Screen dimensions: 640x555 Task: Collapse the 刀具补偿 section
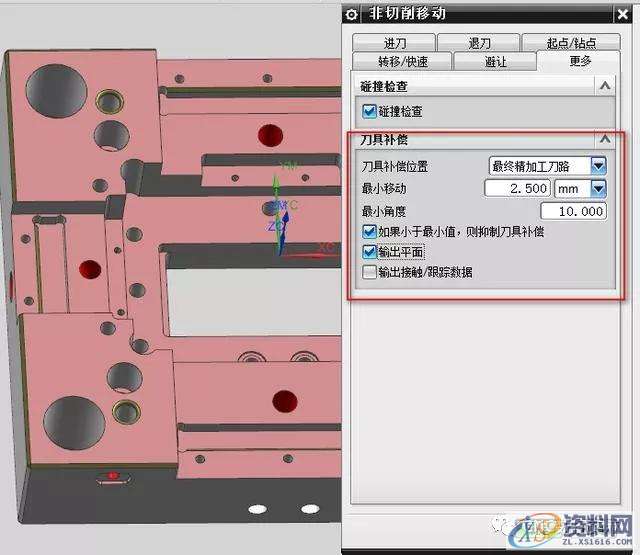pos(604,140)
